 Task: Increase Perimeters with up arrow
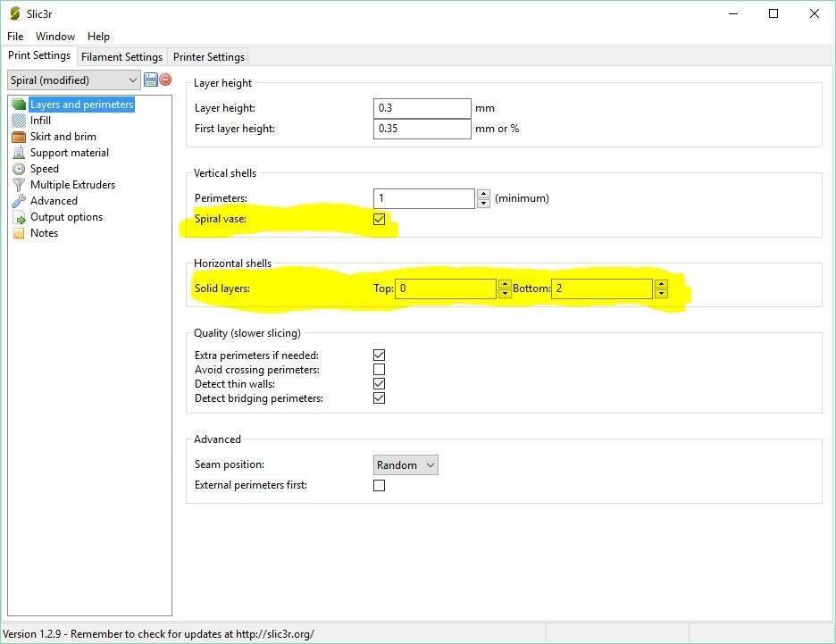483,194
